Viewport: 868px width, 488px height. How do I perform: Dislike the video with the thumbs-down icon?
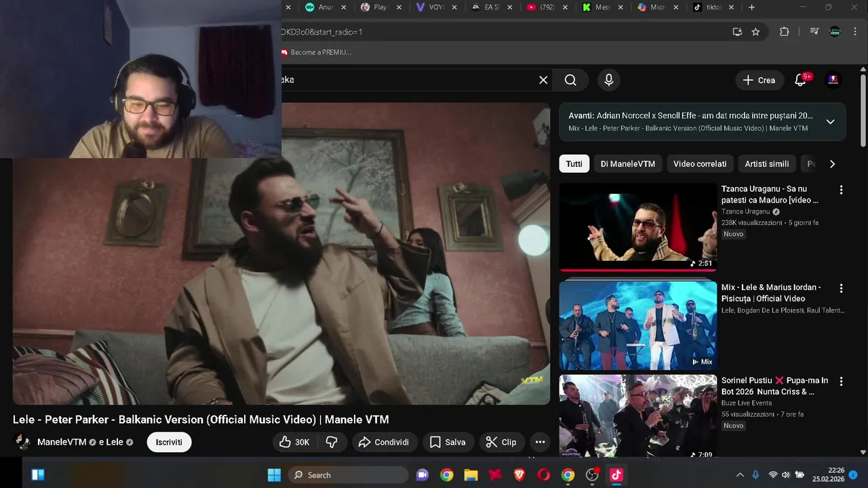[x=332, y=442]
